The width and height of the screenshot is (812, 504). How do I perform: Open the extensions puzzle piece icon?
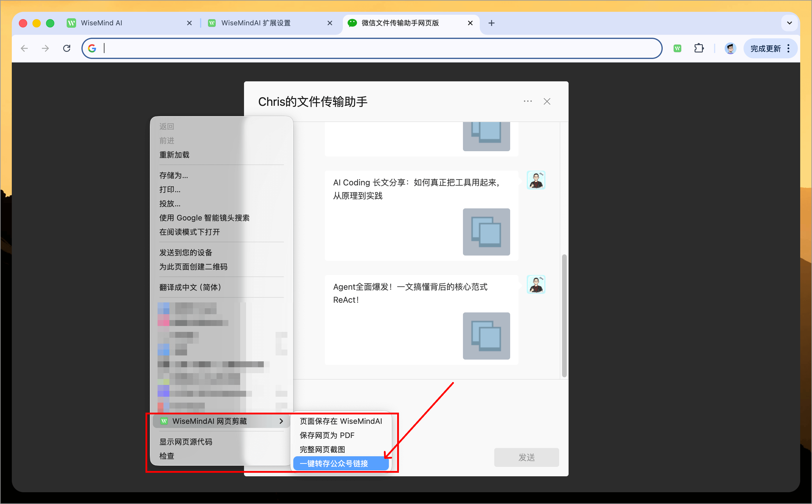(x=699, y=48)
